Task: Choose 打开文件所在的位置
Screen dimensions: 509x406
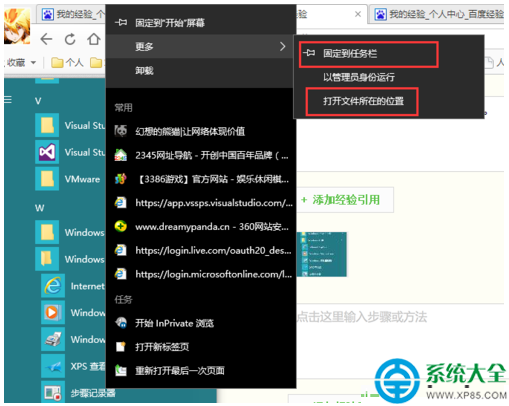Action: tap(362, 101)
